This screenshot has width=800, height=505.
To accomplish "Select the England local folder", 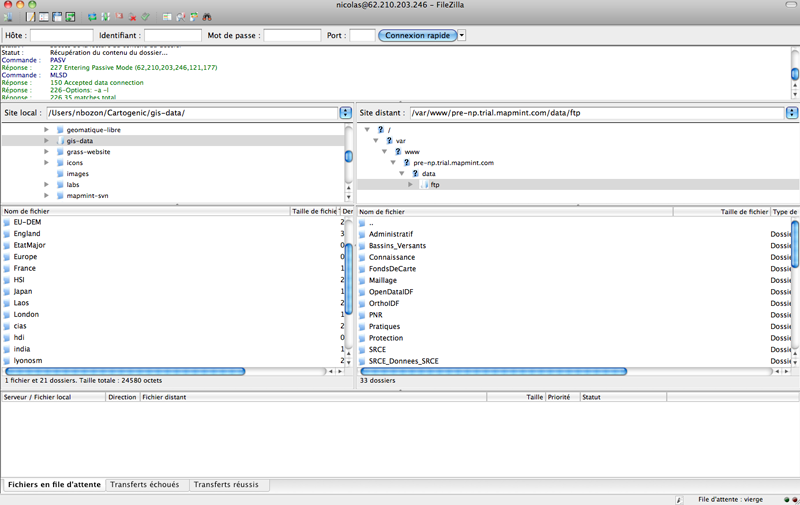I will click(27, 234).
